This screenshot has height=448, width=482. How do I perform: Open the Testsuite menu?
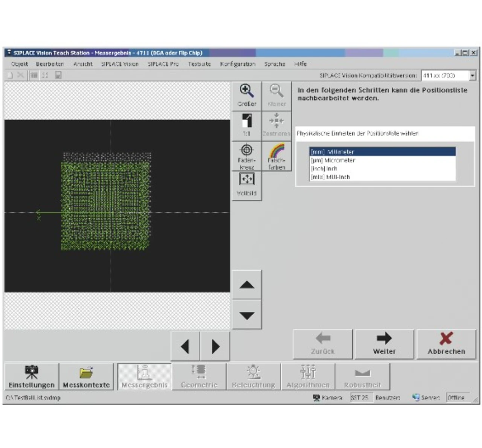199,64
